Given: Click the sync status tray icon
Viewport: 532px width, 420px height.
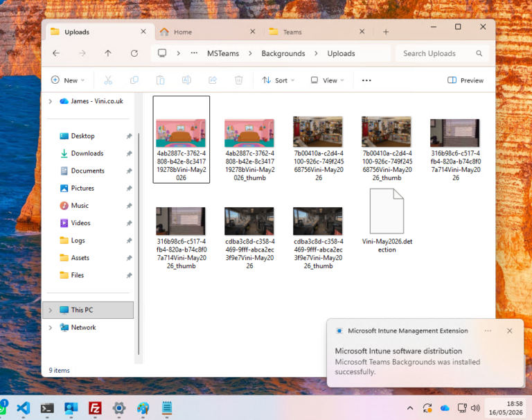Looking at the screenshot, I should click(x=427, y=408).
